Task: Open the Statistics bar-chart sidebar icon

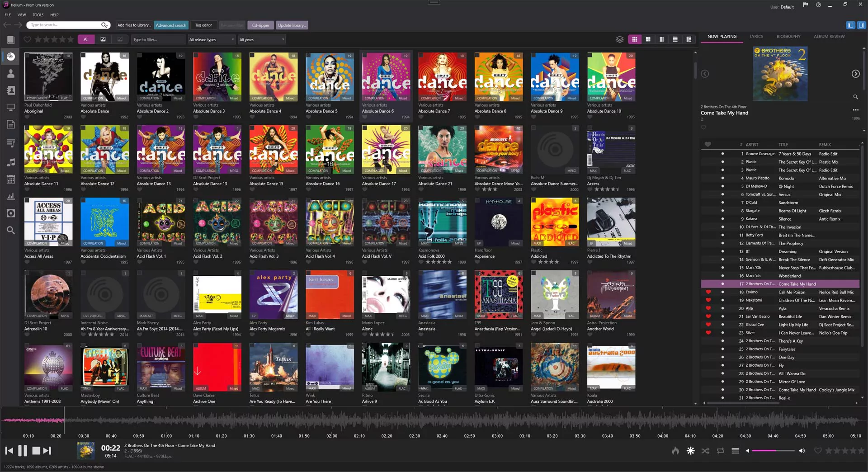Action: pyautogui.click(x=10, y=196)
